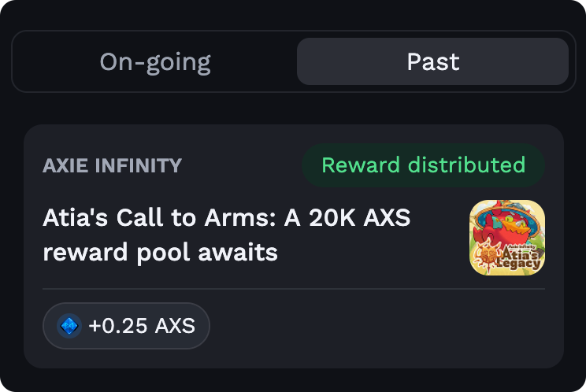Select the Past tab
586x392 pixels.
coord(432,61)
